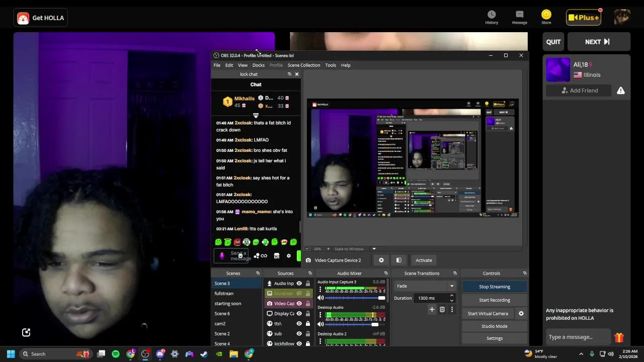644x362 pixels.
Task: Click the gift icon beside message box
Action: pyautogui.click(x=619, y=337)
